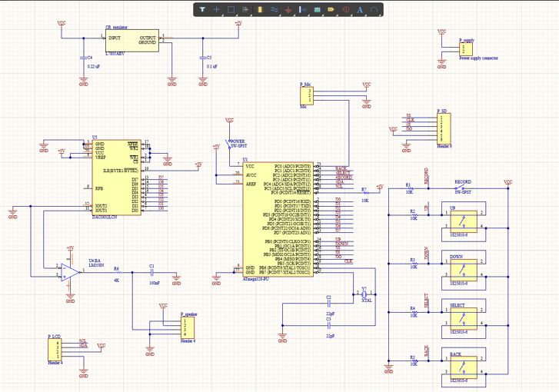Activate the Place Text String tool

(360, 10)
